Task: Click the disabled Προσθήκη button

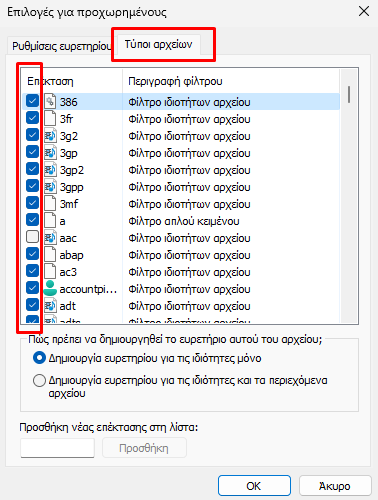Action: click(x=144, y=448)
